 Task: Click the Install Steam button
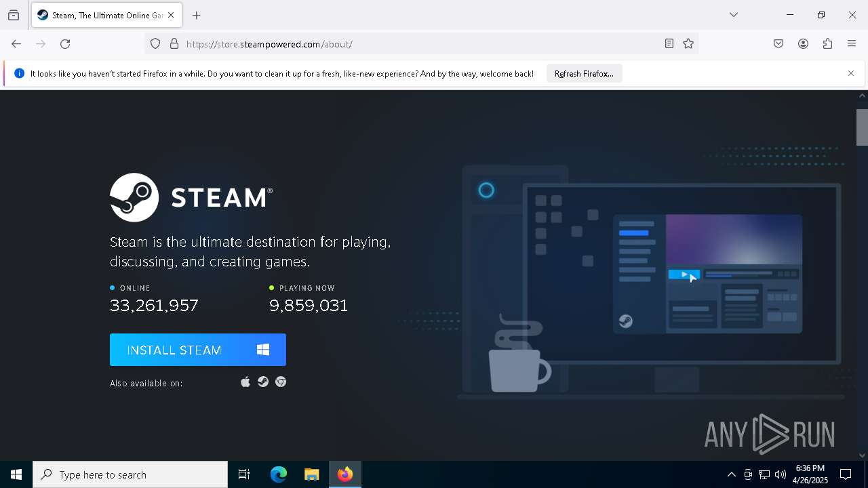[198, 350]
